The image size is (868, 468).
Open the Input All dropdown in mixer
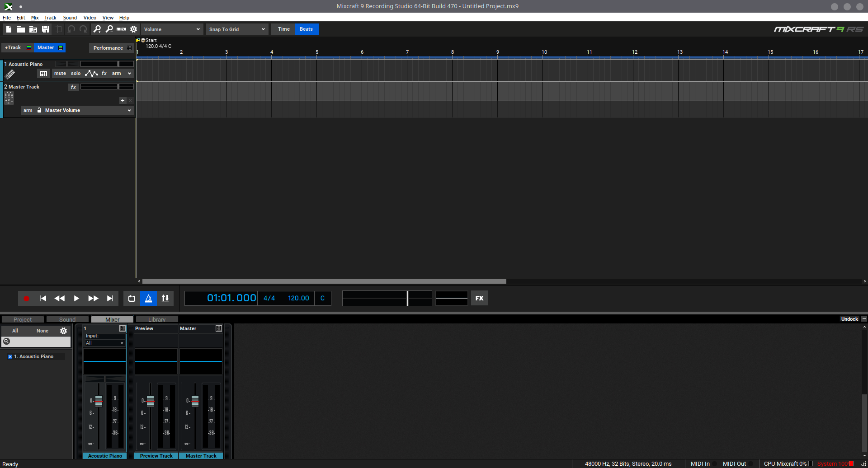coord(104,343)
